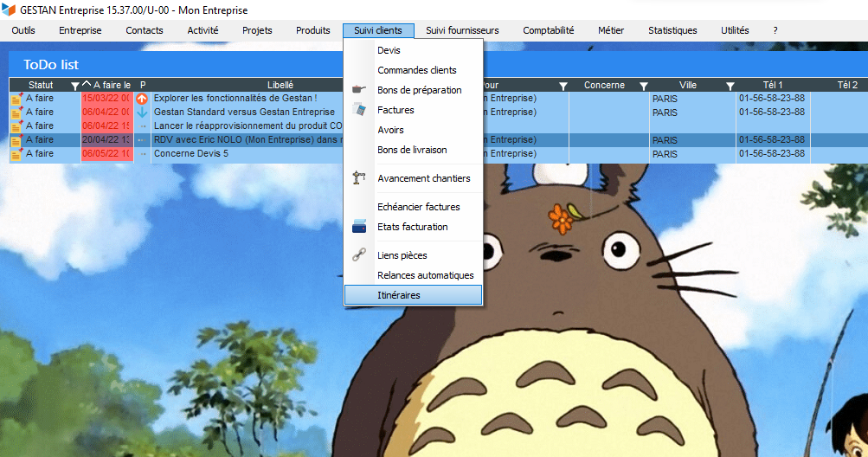868x457 pixels.
Task: Click the Factures calculator icon in menu
Action: coord(360,110)
